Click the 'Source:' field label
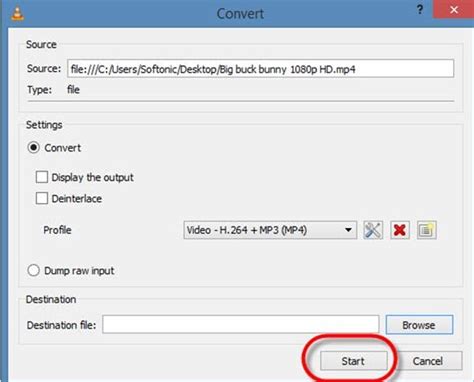 (x=44, y=69)
